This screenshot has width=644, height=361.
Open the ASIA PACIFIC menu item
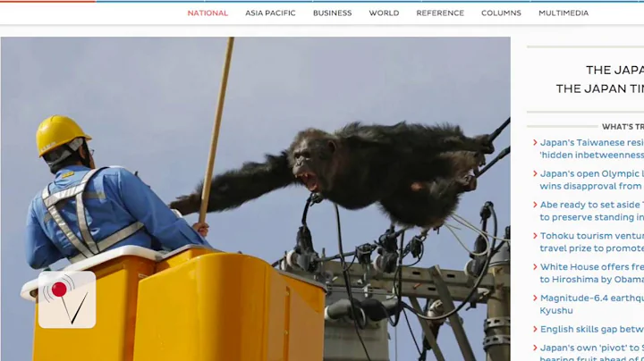tap(270, 13)
